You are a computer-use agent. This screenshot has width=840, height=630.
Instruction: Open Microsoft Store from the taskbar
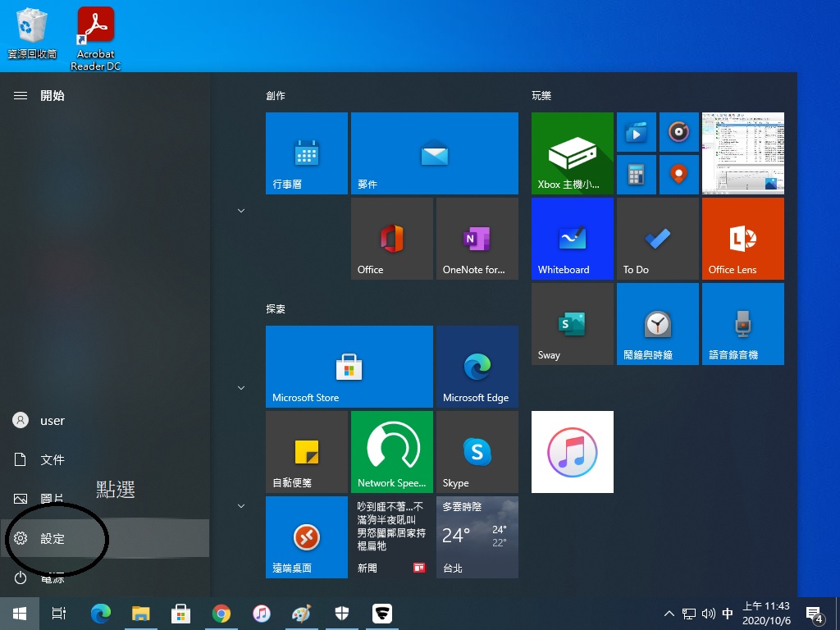pyautogui.click(x=181, y=614)
